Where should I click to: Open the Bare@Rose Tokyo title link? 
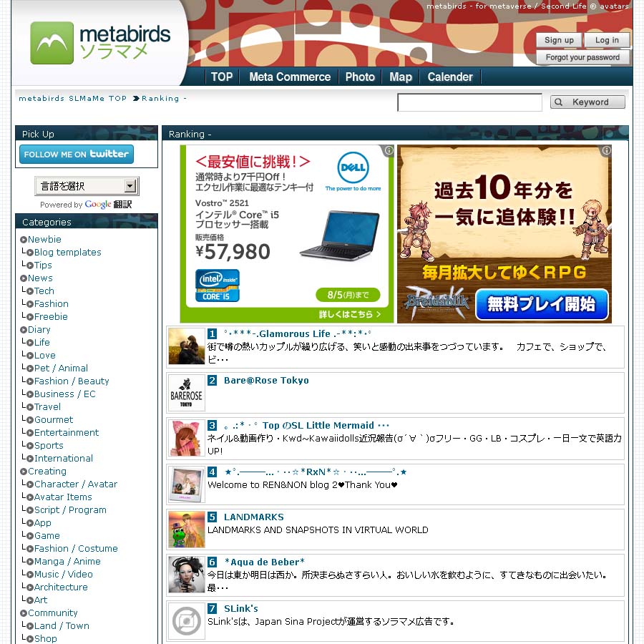tap(266, 381)
